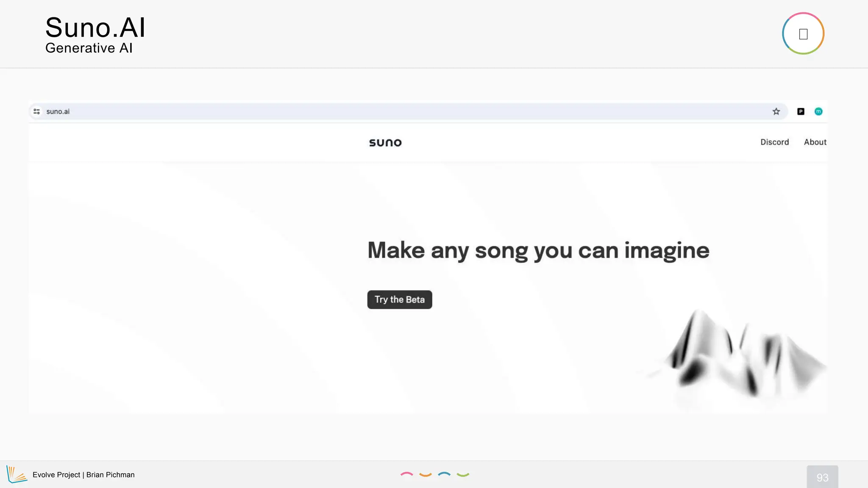Open the black P extension icon
Screen dimensions: 868x488
[801, 111]
